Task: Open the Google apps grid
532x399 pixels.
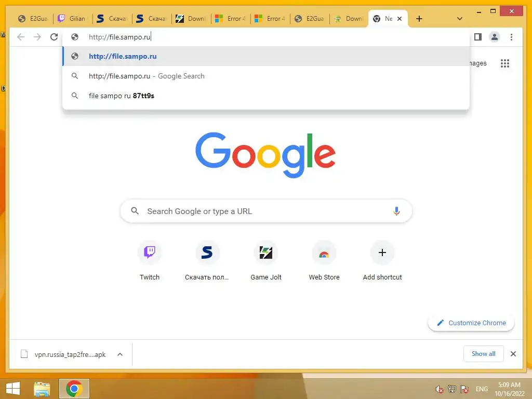Action: tap(505, 63)
